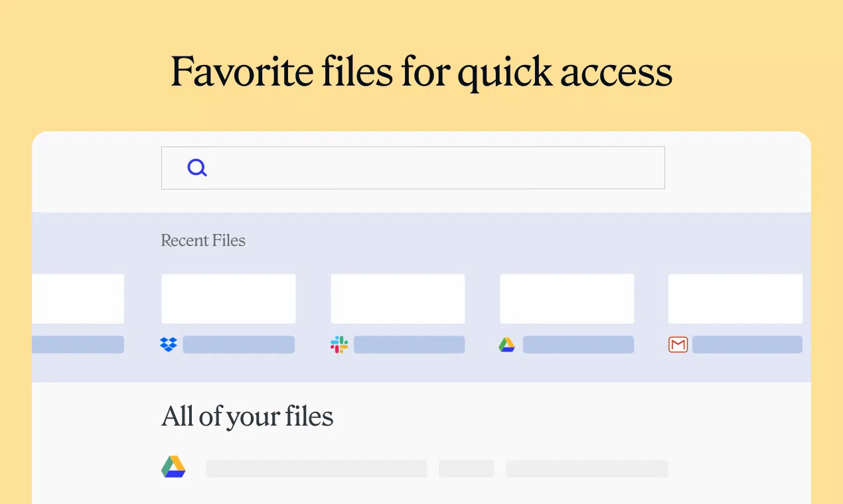Click the Dropbox icon under Recent Files
843x504 pixels.
click(169, 345)
